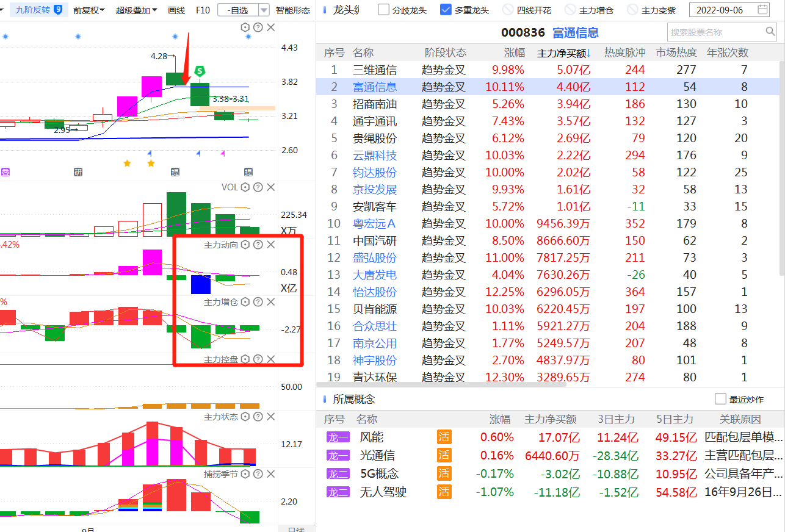Open 主力状态 panel settings hexagon icon
785x532 pixels.
245,417
